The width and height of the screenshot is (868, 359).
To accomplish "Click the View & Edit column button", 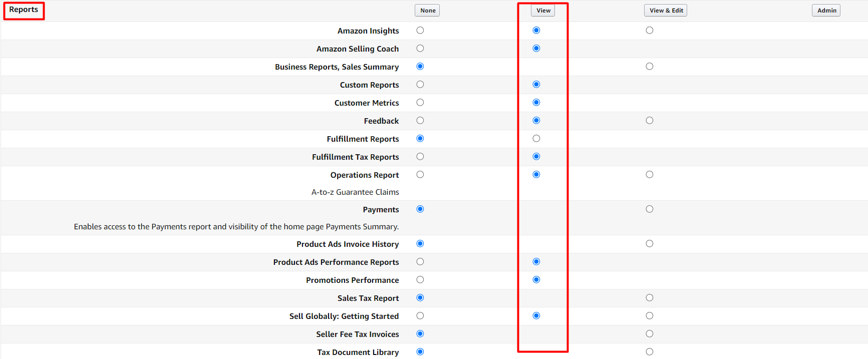I will pos(666,11).
